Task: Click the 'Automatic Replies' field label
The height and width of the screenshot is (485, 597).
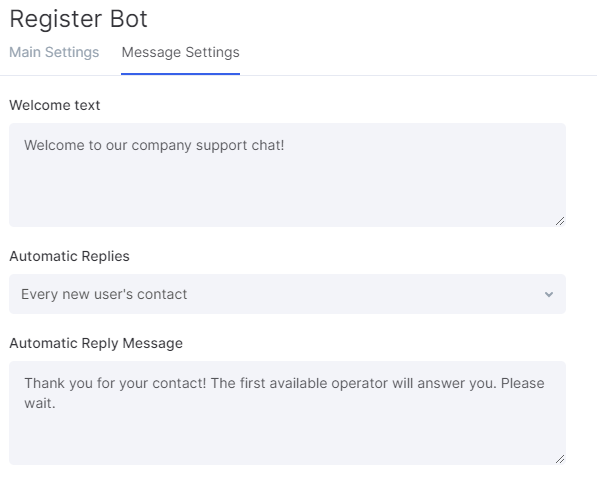Action: (69, 256)
